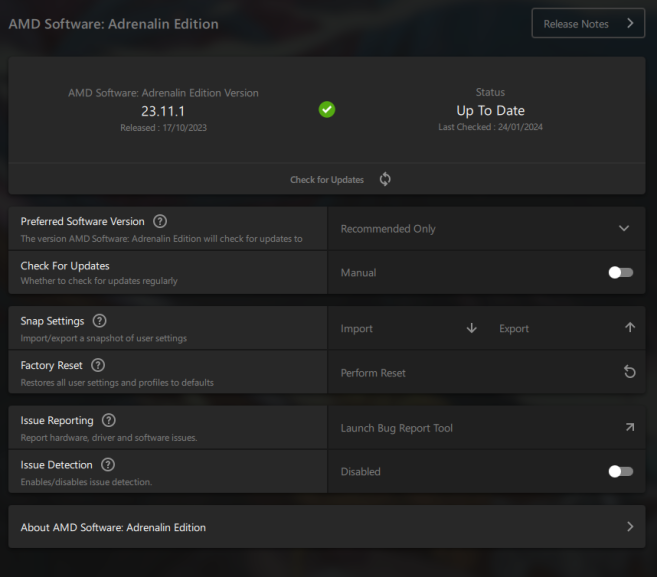Click the Import down-arrow icon
This screenshot has width=657, height=577.
(472, 328)
